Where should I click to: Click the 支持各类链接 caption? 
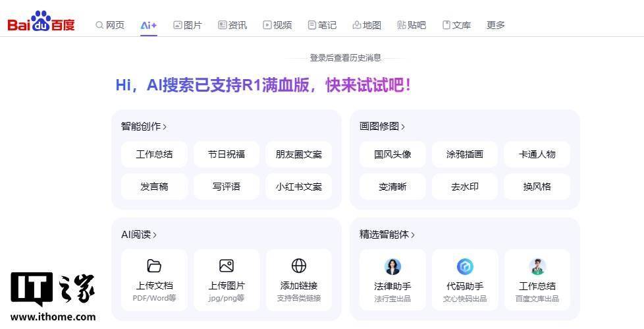click(x=299, y=298)
